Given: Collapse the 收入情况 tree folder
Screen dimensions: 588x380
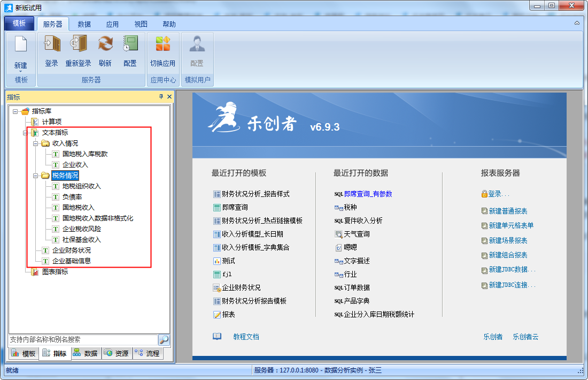Looking at the screenshot, I should (x=35, y=143).
